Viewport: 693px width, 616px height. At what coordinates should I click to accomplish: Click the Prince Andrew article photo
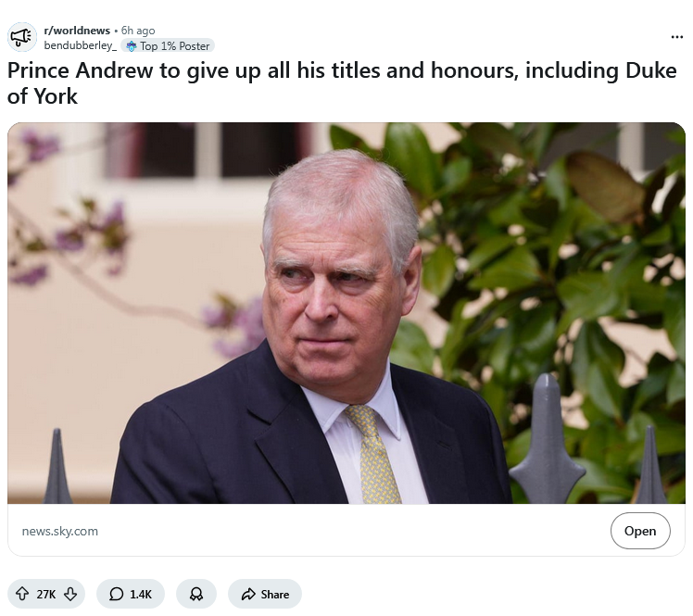(x=346, y=313)
